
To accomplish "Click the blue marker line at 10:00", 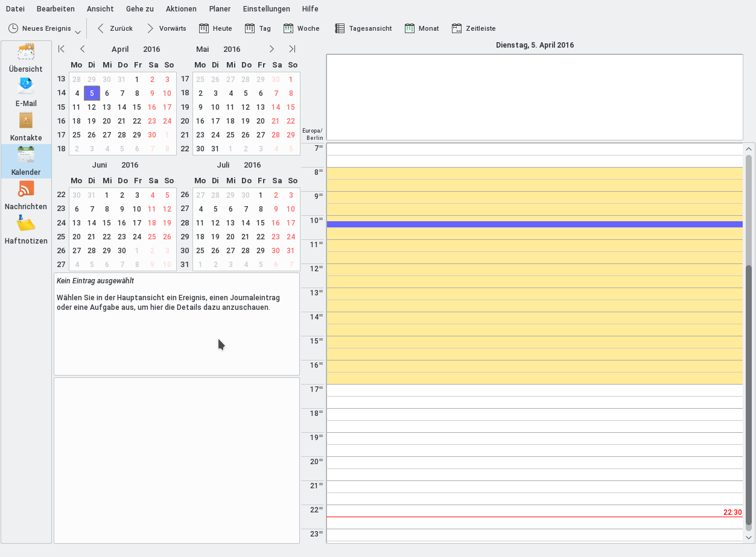I will pyautogui.click(x=535, y=224).
